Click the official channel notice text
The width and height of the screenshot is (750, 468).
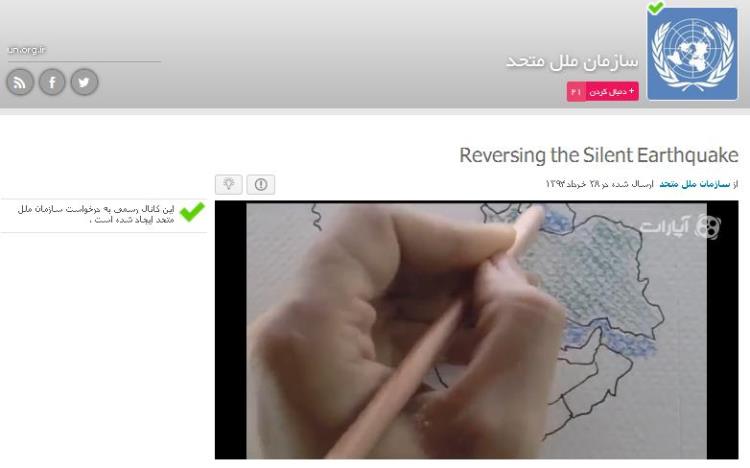(96, 214)
